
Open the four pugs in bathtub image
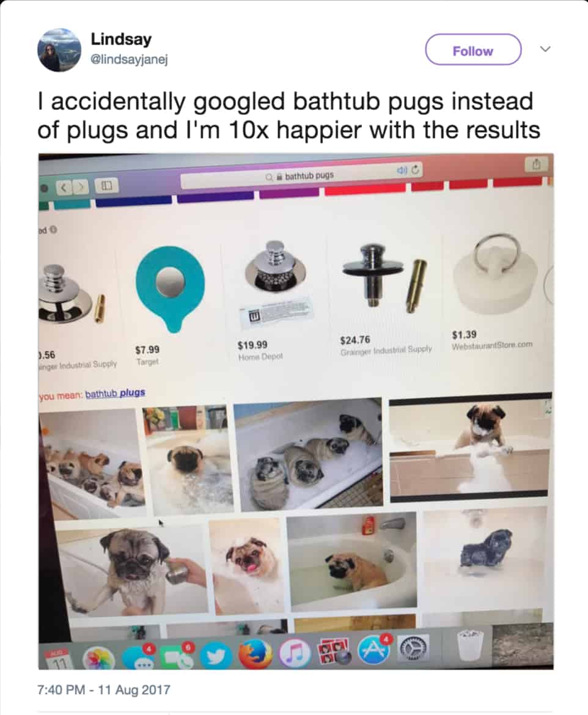tap(307, 455)
